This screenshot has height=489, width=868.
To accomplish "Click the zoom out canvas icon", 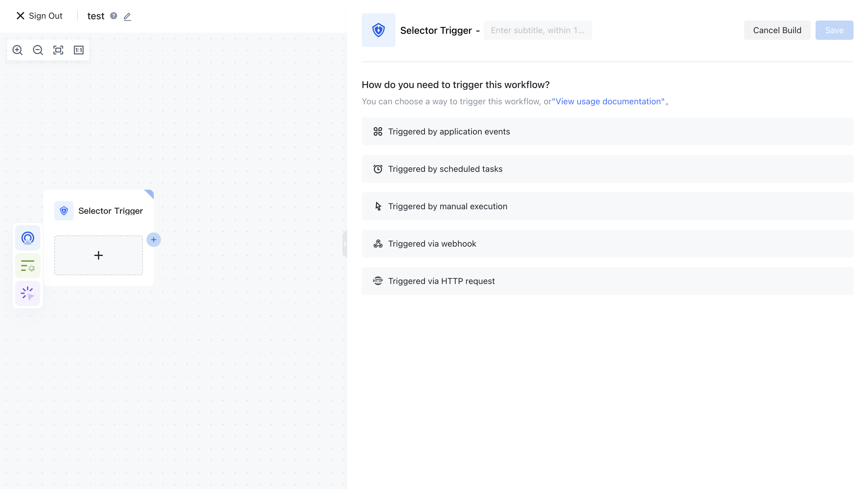I will coord(38,50).
